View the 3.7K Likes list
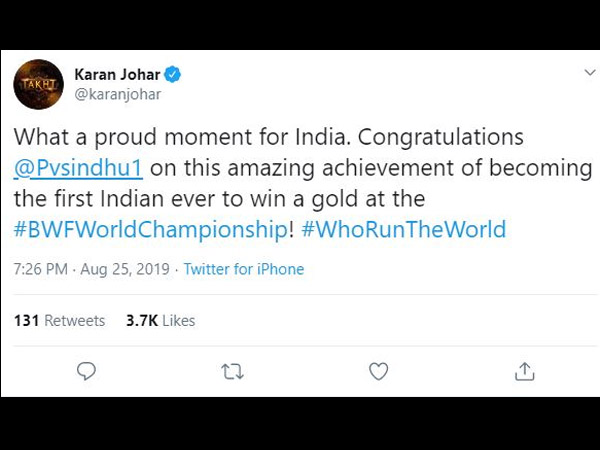 coord(161,321)
